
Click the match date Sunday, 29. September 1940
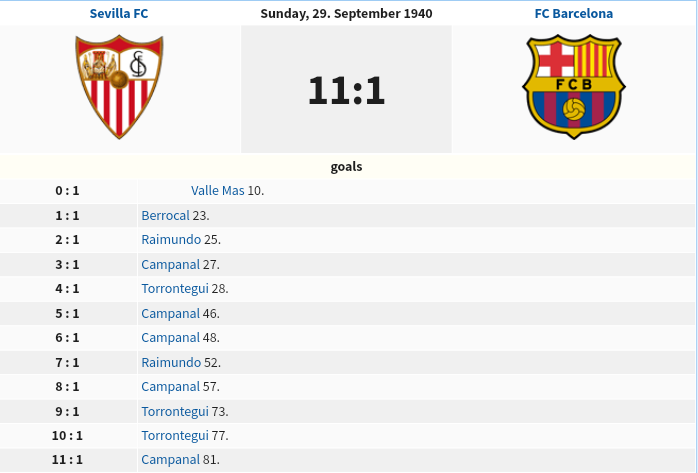(x=346, y=13)
